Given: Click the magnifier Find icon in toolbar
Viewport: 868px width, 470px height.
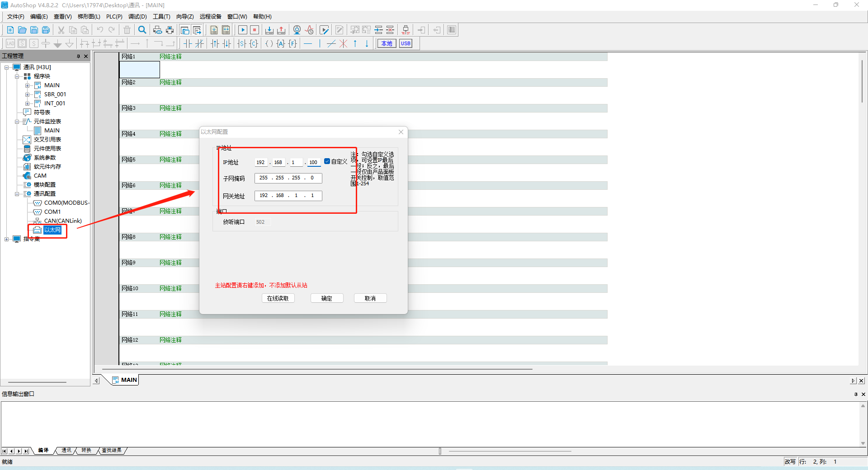Looking at the screenshot, I should (x=142, y=30).
